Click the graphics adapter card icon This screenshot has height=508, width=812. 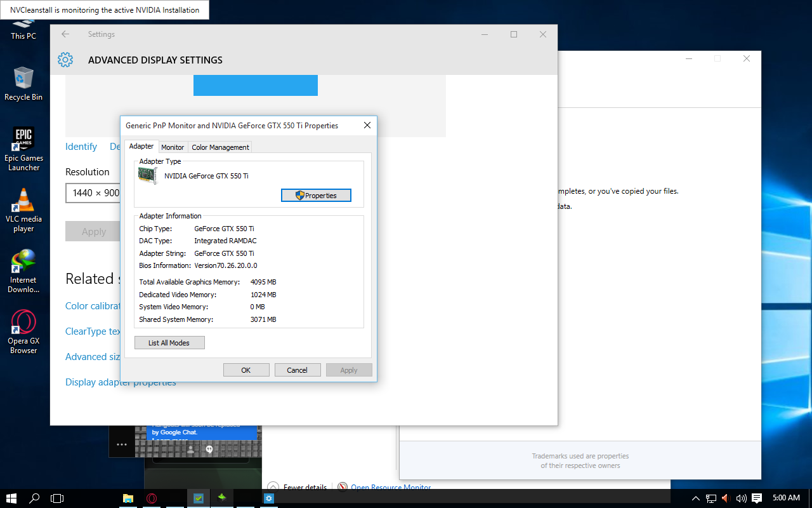click(147, 176)
